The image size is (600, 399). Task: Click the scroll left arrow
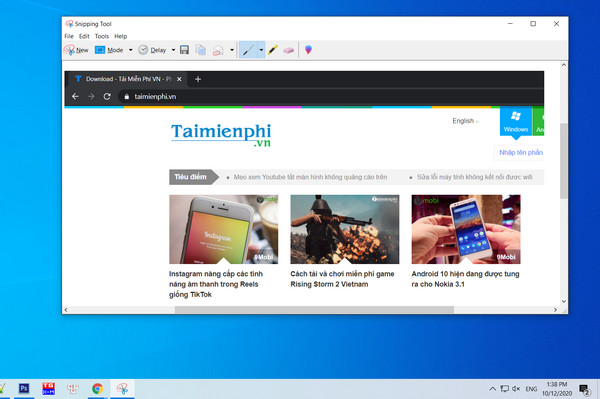(66, 310)
